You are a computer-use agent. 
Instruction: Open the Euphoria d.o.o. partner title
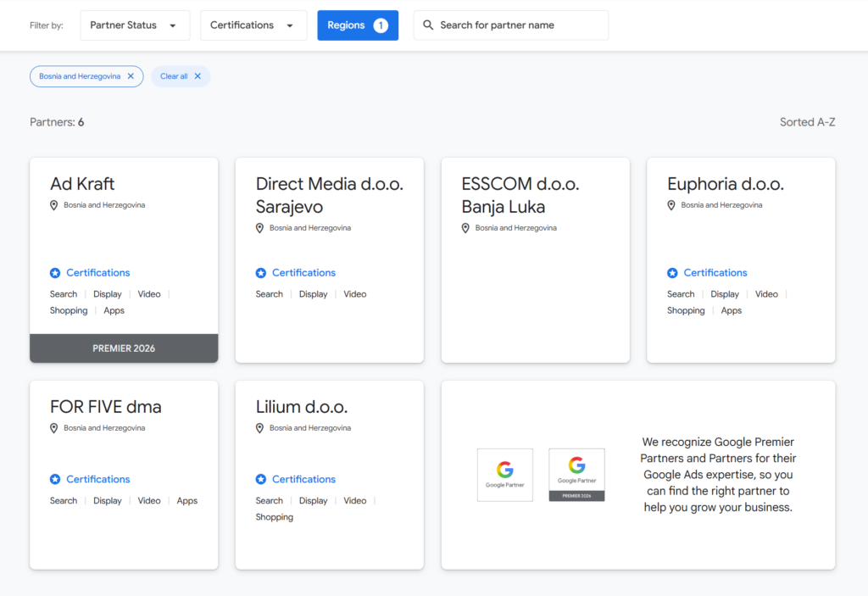click(x=725, y=184)
